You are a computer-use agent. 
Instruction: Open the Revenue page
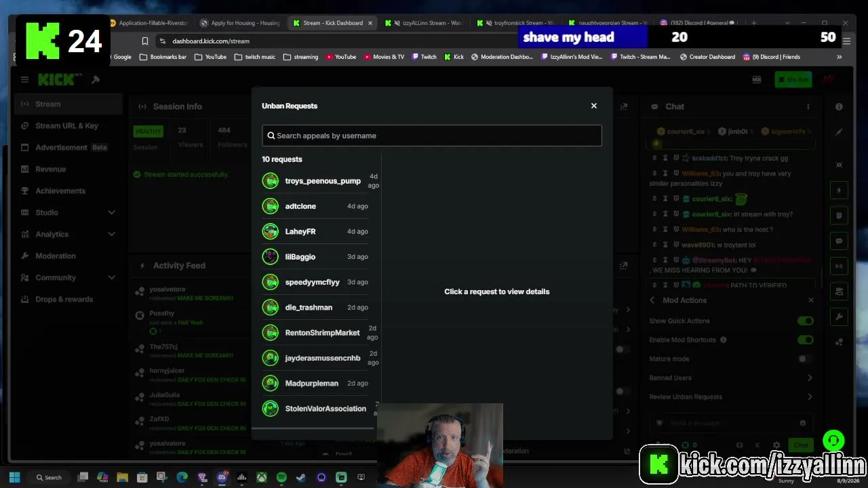[68, 169]
